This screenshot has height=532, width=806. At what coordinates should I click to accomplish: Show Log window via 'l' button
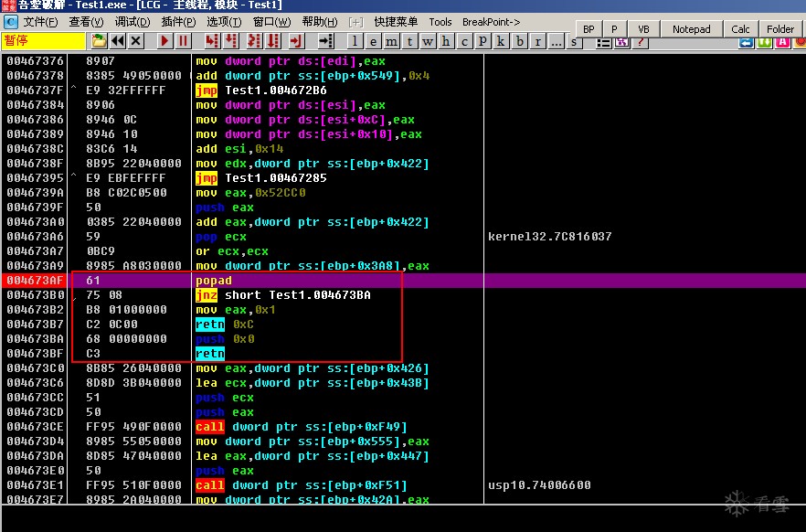point(355,41)
